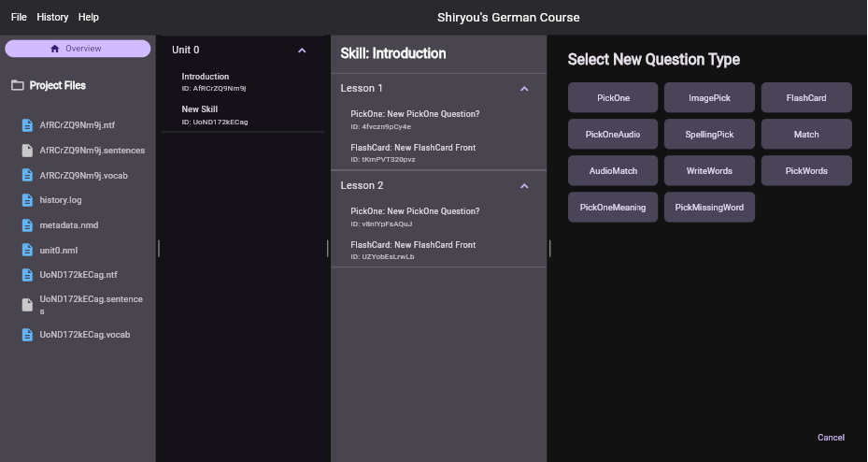The image size is (868, 462).
Task: Click the file icon beside AfRCrZQ9Nm9j.sentences
Action: point(27,151)
